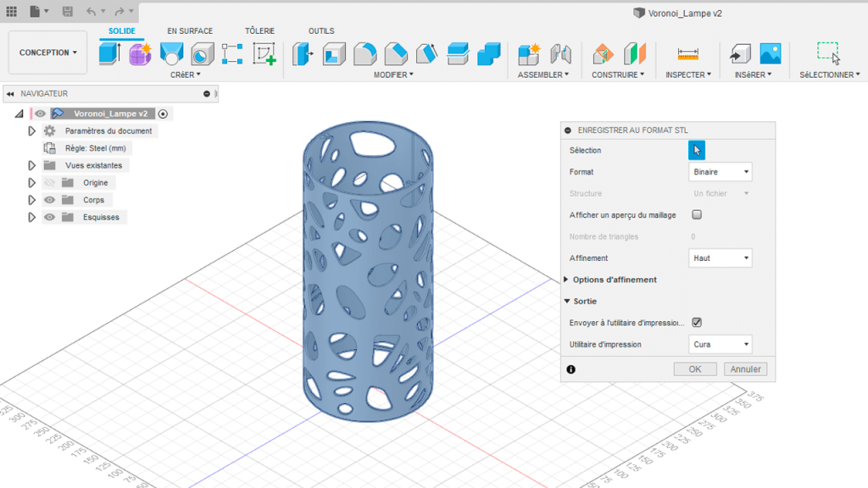Select the Shell tool
868x488 pixels.
(334, 54)
